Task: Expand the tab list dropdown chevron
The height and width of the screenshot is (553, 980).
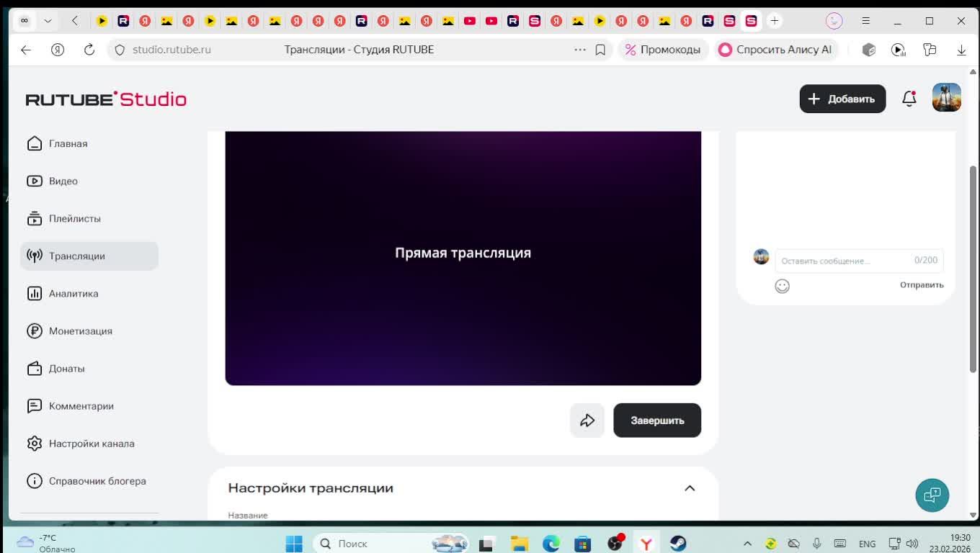Action: coord(48,21)
